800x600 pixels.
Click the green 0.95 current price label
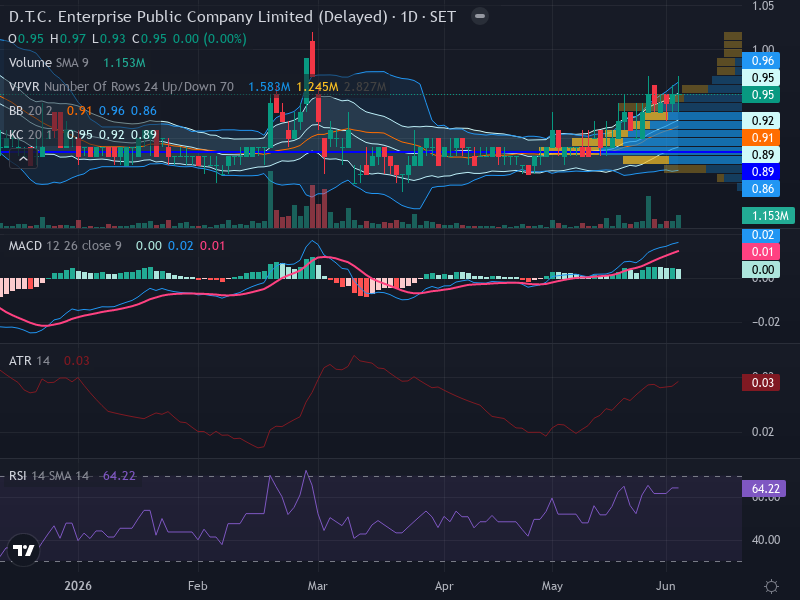click(761, 95)
